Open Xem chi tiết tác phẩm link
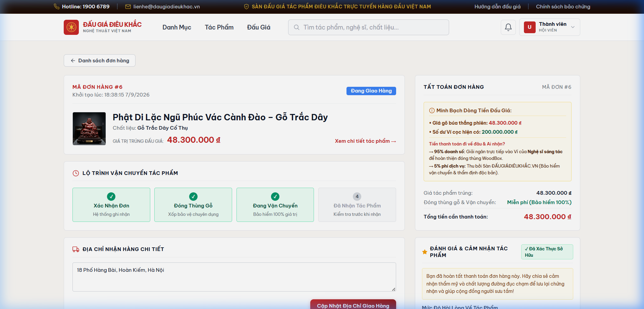The width and height of the screenshot is (644, 309). pyautogui.click(x=365, y=141)
